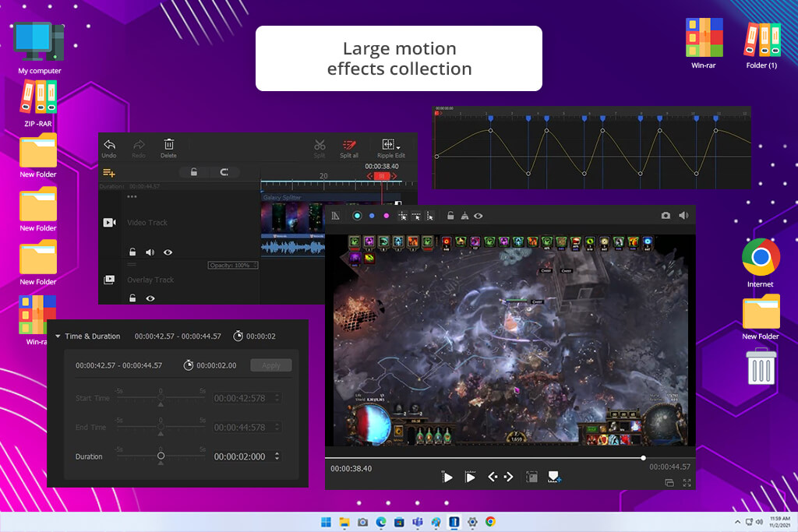Toggle the lock-all-tracks button above the tracks
Viewport: 798px width, 532px height.
pyautogui.click(x=193, y=172)
